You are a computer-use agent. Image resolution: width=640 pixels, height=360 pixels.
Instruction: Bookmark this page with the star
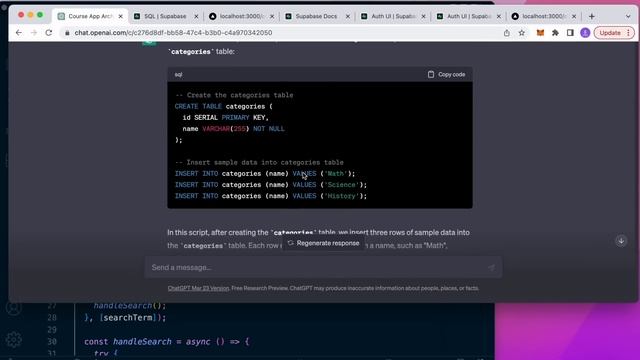[x=522, y=33]
